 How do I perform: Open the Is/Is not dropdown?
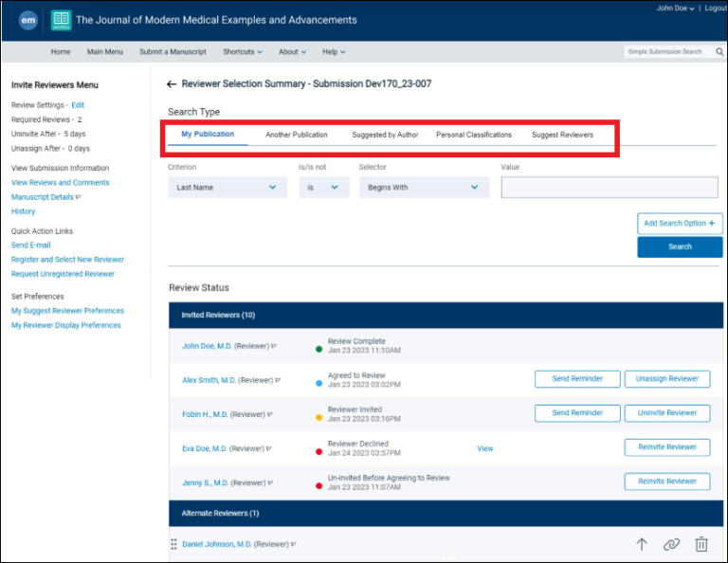click(322, 188)
